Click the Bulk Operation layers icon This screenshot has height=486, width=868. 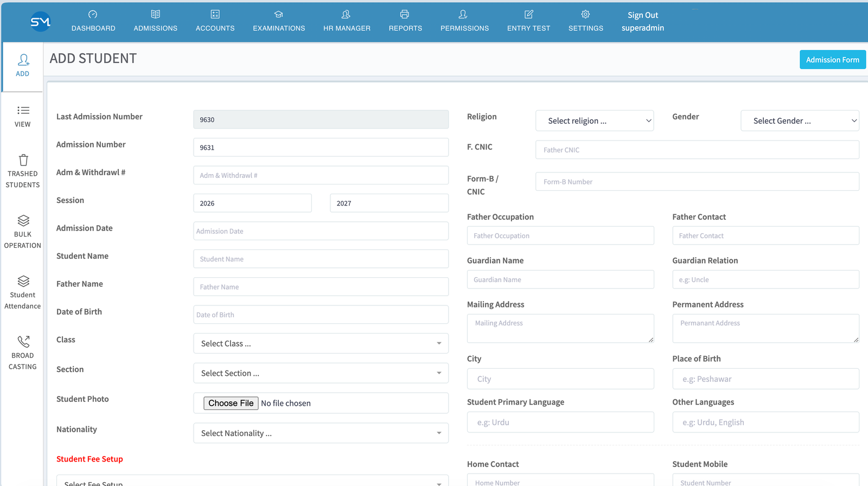23,221
